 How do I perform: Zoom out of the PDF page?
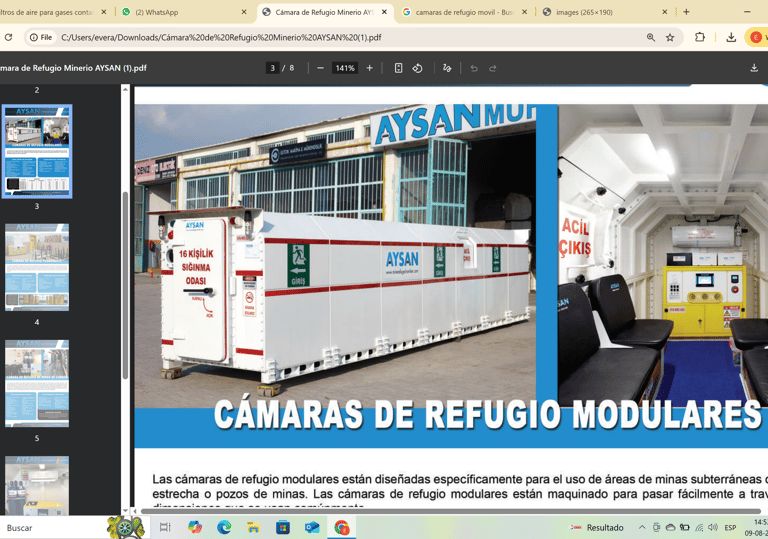(320, 68)
